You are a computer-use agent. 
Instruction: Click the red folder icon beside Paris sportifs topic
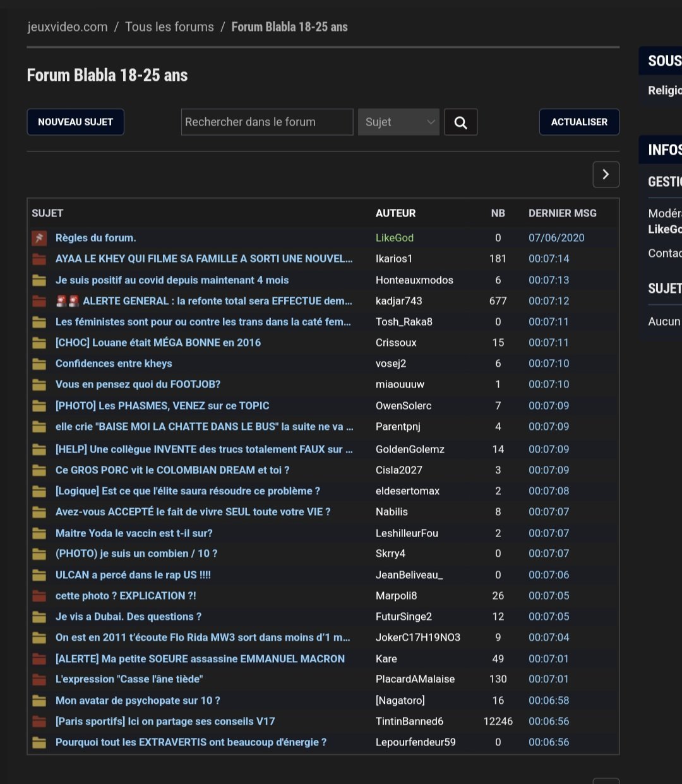39,722
